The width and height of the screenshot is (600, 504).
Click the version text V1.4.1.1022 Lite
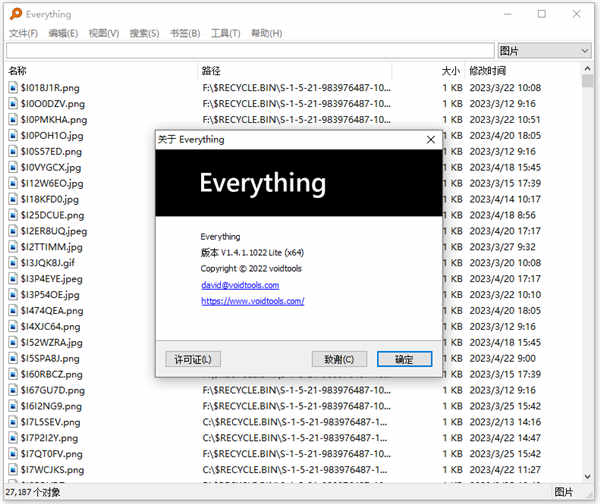(x=251, y=253)
